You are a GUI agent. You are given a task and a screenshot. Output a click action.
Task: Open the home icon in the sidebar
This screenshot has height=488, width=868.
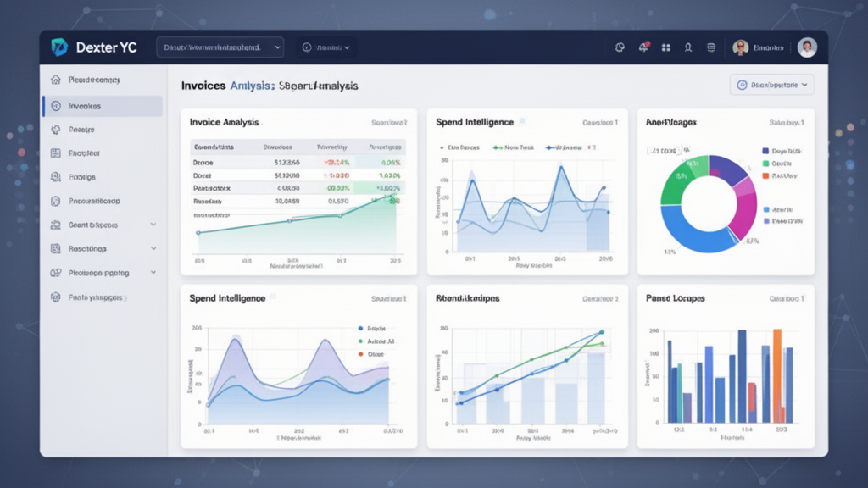55,80
